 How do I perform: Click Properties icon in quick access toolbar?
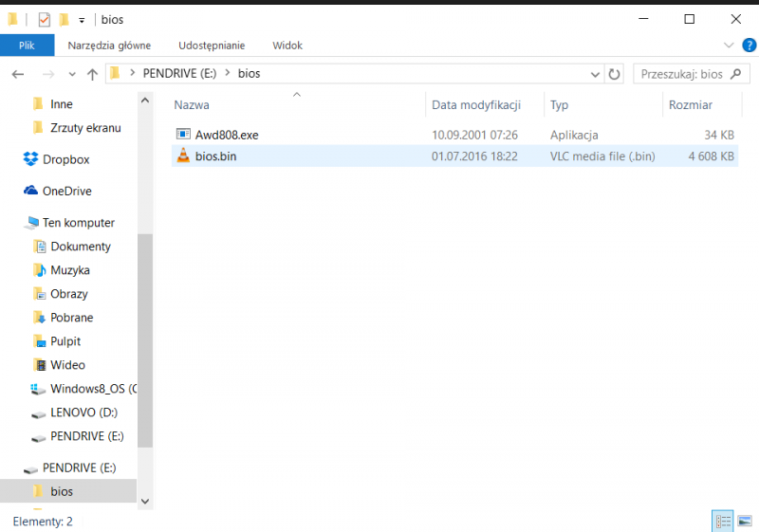point(44,20)
